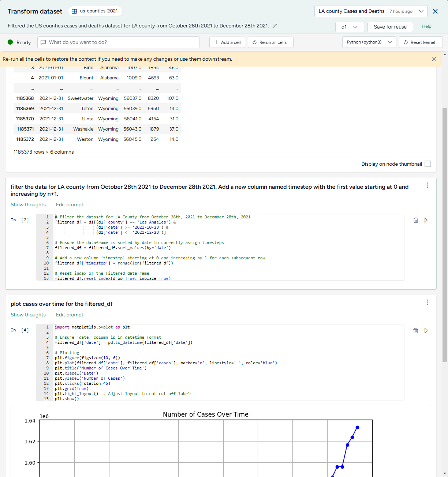
Task: Click Save for reuse button
Action: [390, 27]
